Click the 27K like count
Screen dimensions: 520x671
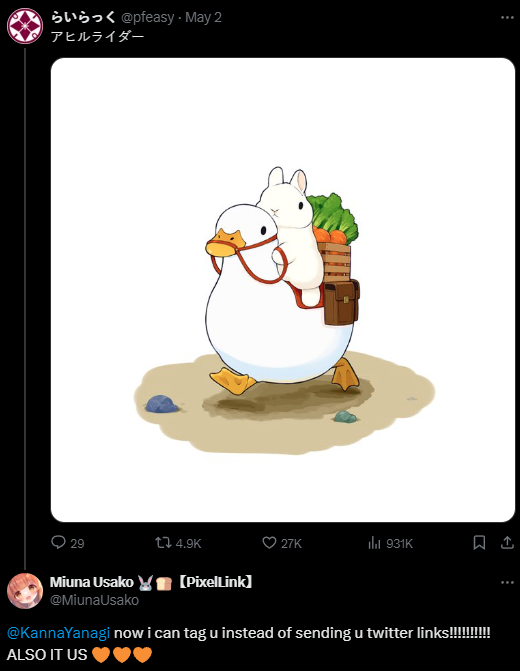pyautogui.click(x=291, y=543)
